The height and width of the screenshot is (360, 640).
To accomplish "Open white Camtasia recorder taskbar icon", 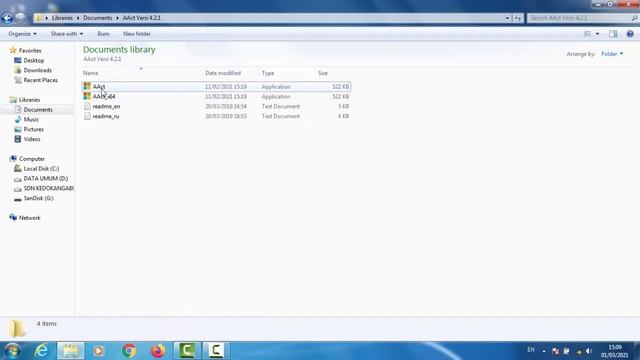I will pos(216,351).
